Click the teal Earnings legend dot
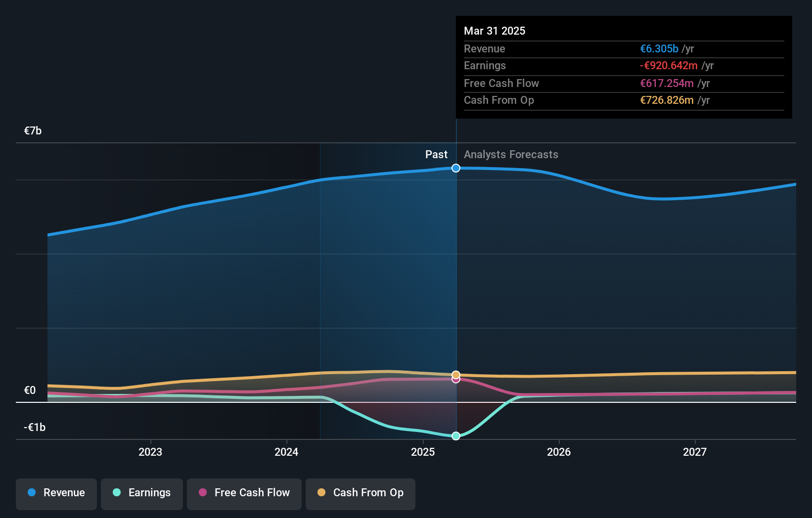Screen dimensions: 812x518 (x=116, y=493)
